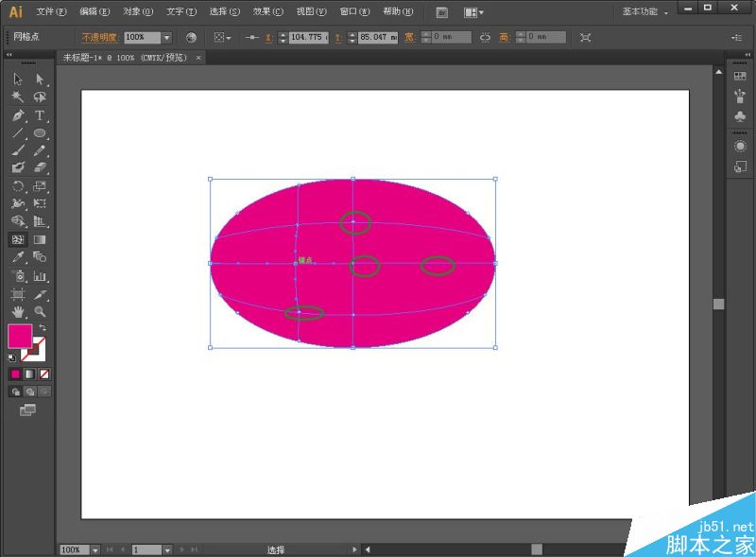Reset default fill and stroke

[11, 357]
